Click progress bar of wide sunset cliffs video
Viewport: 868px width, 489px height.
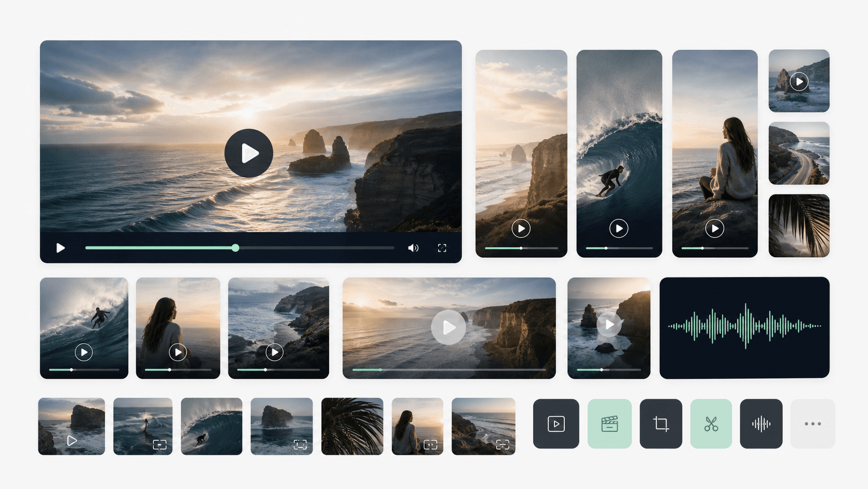449,369
